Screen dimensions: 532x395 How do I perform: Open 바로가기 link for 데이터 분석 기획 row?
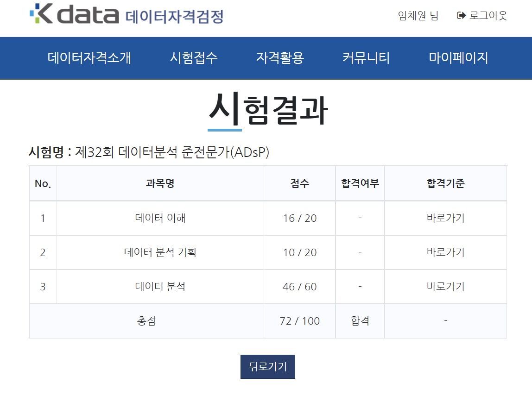click(x=445, y=252)
